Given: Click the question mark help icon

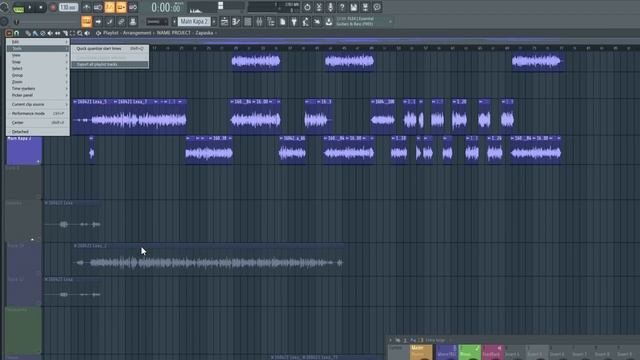Looking at the screenshot, I should [x=342, y=7].
